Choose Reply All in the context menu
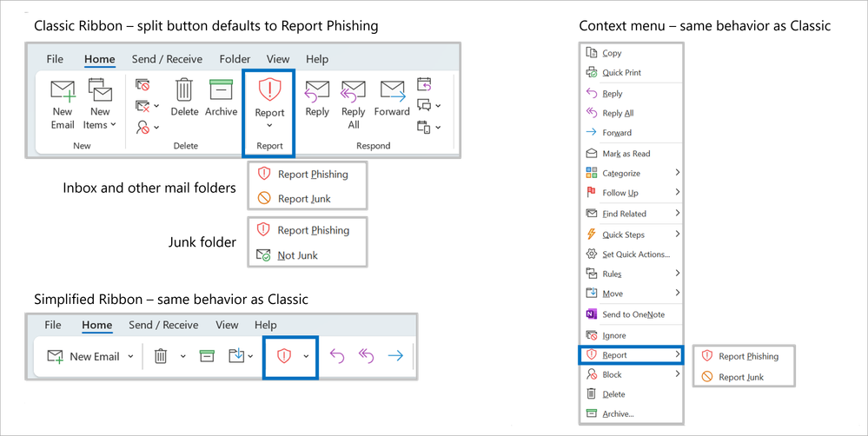This screenshot has height=436, width=868. [x=632, y=113]
